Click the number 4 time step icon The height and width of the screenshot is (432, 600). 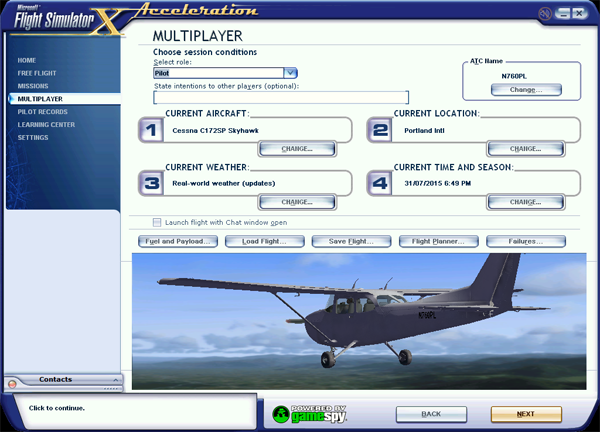pos(379,183)
